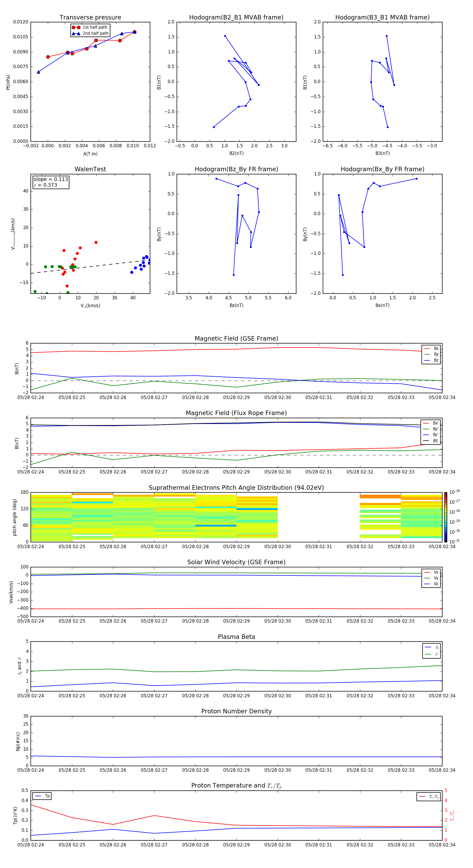This screenshot has width=473, height=868.
Task: Click the 'slope = 0.113' annotation
Action: 51,179
